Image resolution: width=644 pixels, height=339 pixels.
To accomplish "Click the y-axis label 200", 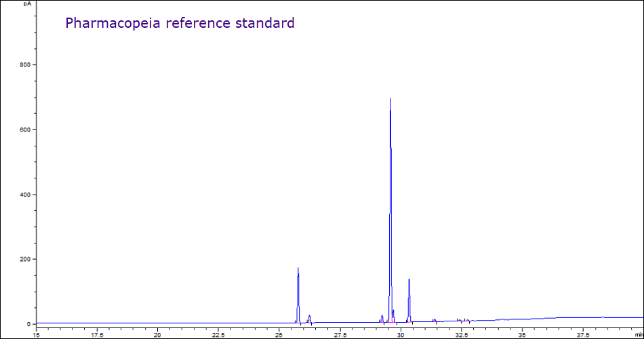I will coord(25,259).
